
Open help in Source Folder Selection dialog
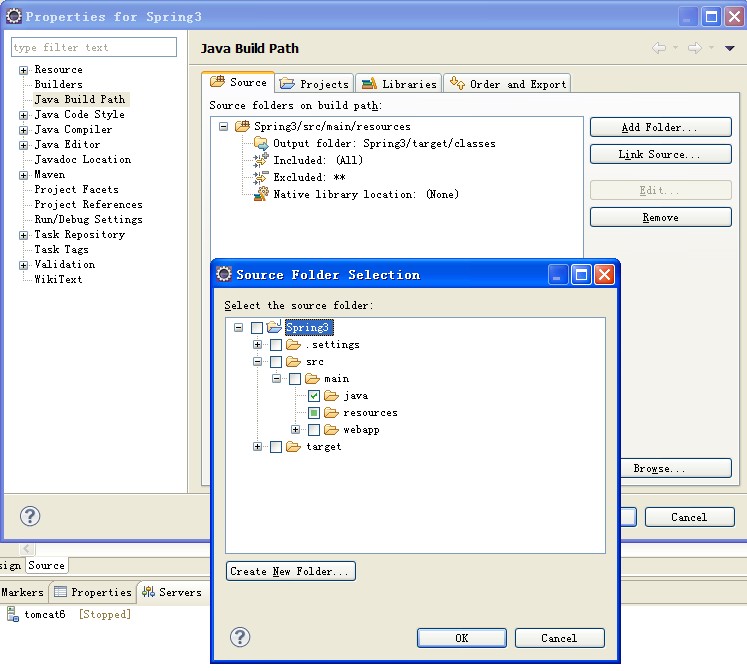[240, 637]
